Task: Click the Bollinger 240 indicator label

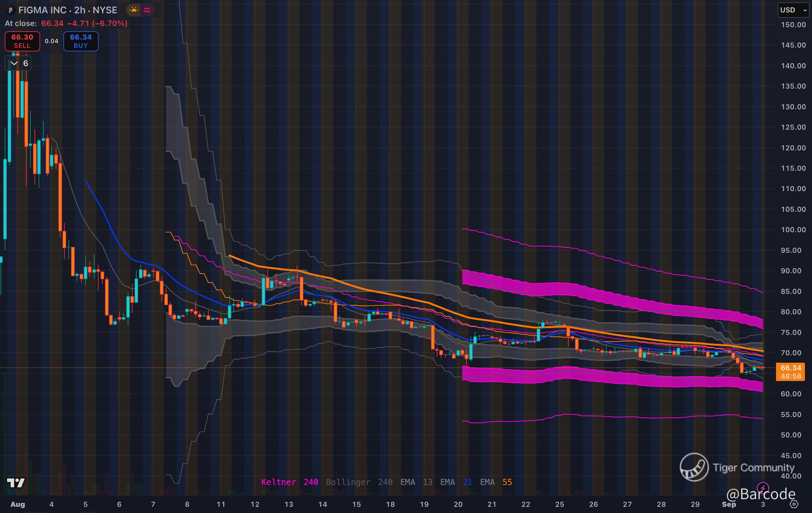Action: (x=359, y=482)
